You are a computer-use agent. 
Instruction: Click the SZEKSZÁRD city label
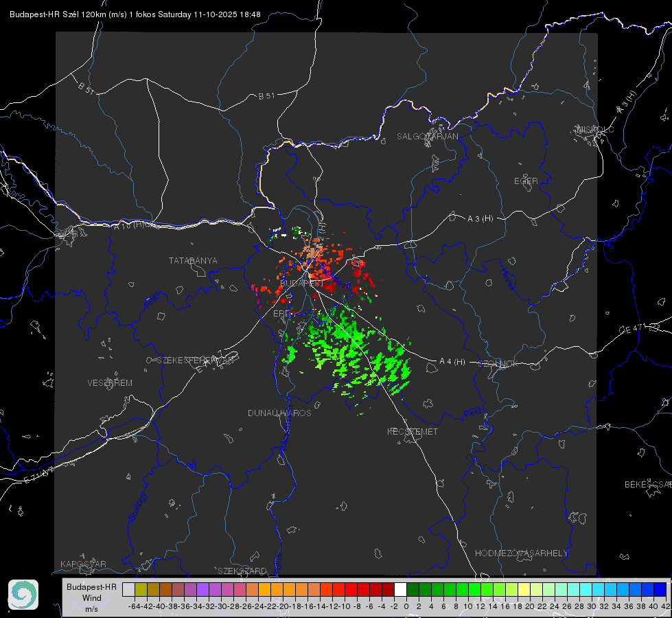click(242, 571)
